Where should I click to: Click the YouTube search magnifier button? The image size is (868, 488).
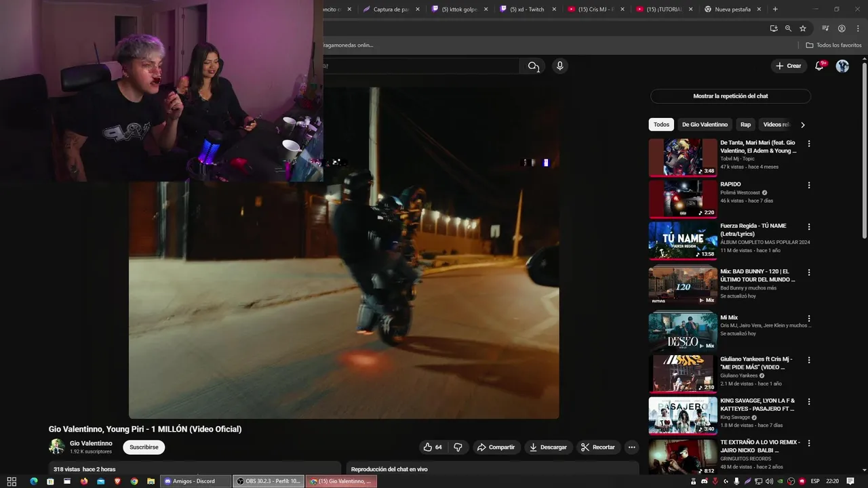[534, 66]
